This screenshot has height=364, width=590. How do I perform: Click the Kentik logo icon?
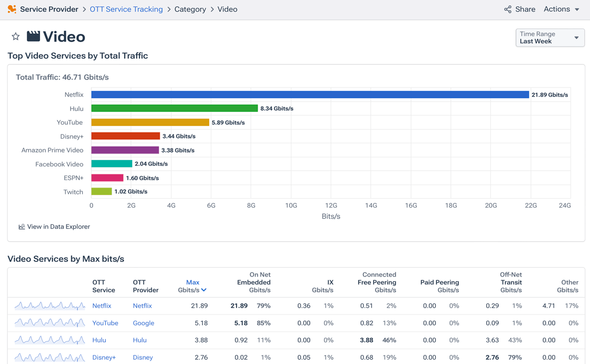tap(12, 9)
